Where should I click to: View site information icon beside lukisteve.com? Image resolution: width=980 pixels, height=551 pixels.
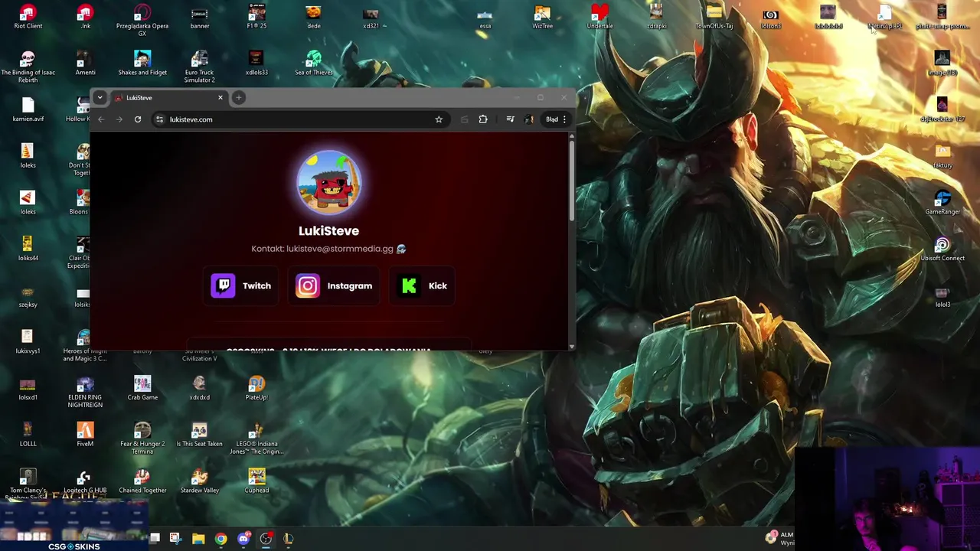[x=159, y=119]
